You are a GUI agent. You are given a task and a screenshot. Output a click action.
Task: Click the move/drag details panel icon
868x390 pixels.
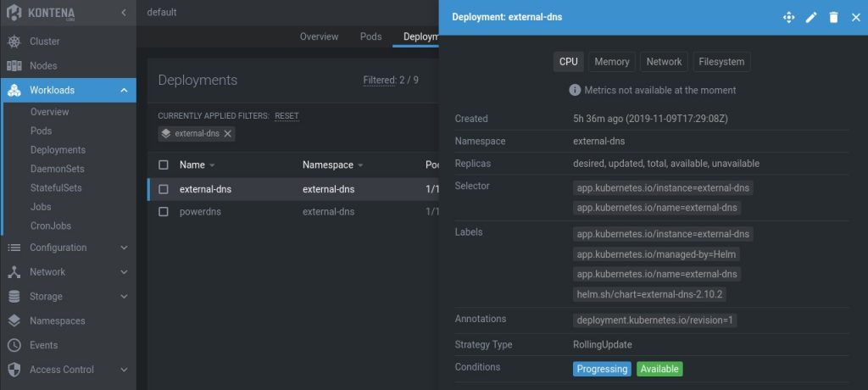[x=789, y=18]
